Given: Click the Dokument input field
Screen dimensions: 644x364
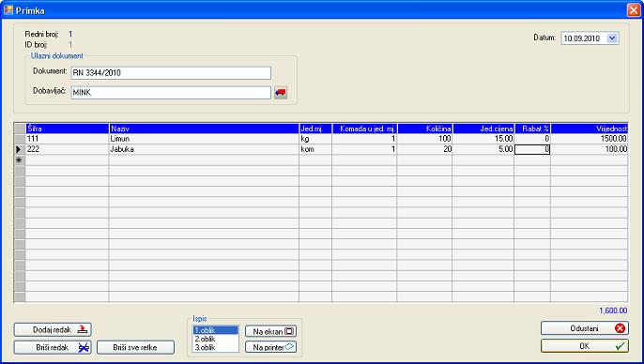Looking at the screenshot, I should click(x=171, y=72).
